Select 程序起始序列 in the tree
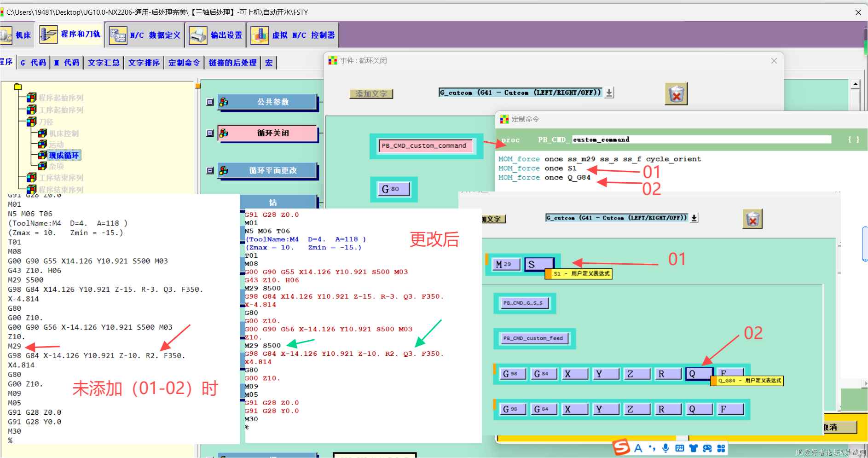 [x=61, y=98]
